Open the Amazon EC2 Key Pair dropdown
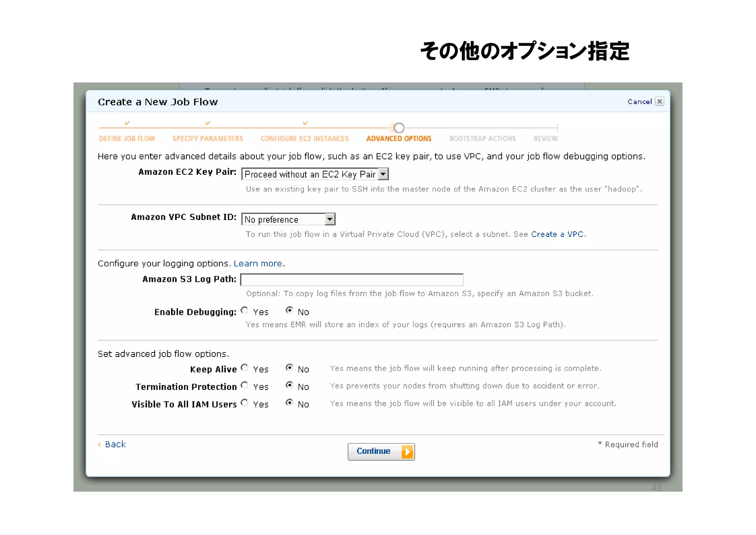Screen dimensions: 756x535 click(x=315, y=174)
